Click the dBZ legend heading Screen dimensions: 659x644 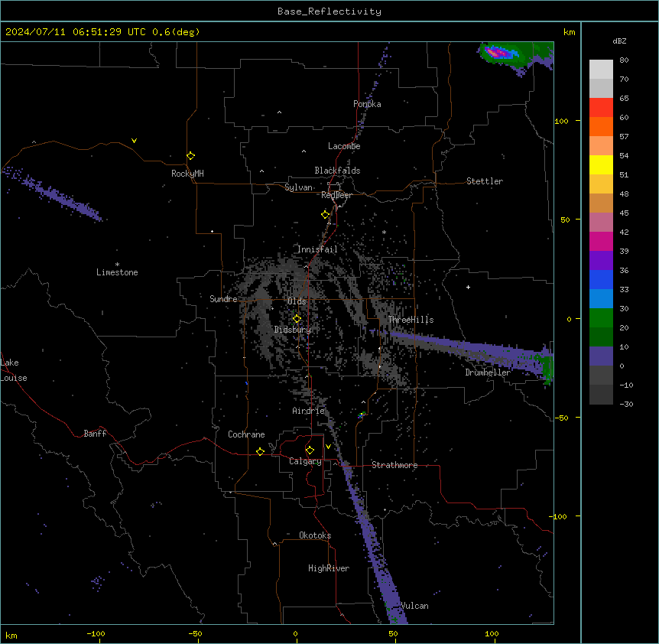(619, 41)
